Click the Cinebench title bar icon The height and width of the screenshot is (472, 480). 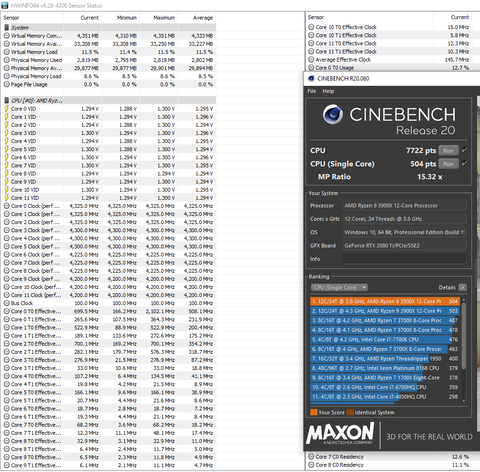click(x=311, y=79)
